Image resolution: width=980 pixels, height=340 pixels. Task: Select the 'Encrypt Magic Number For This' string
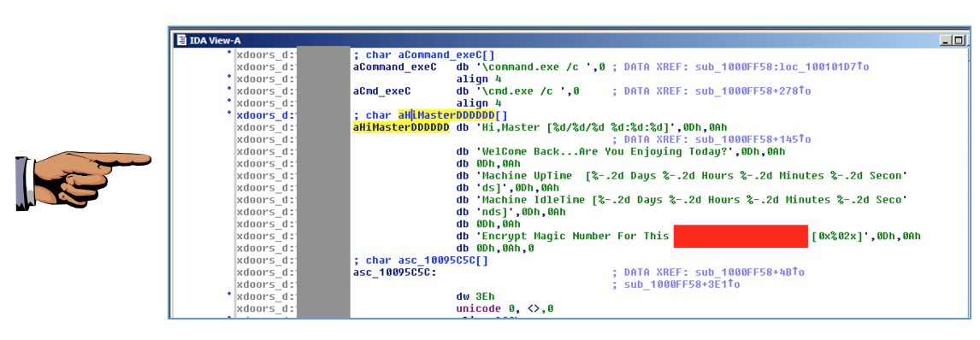pyautogui.click(x=572, y=237)
